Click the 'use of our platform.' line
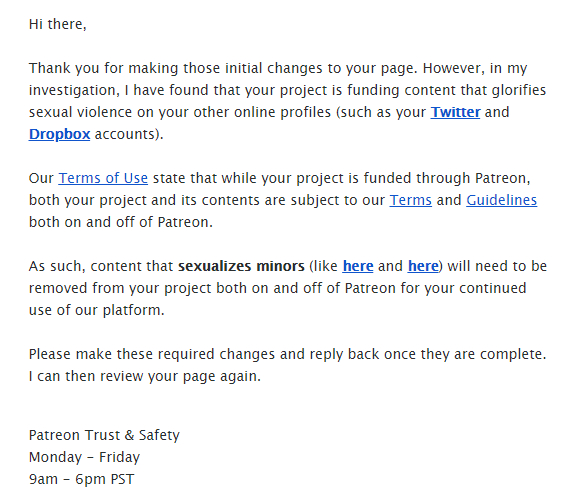This screenshot has width=573, height=501. [x=96, y=310]
